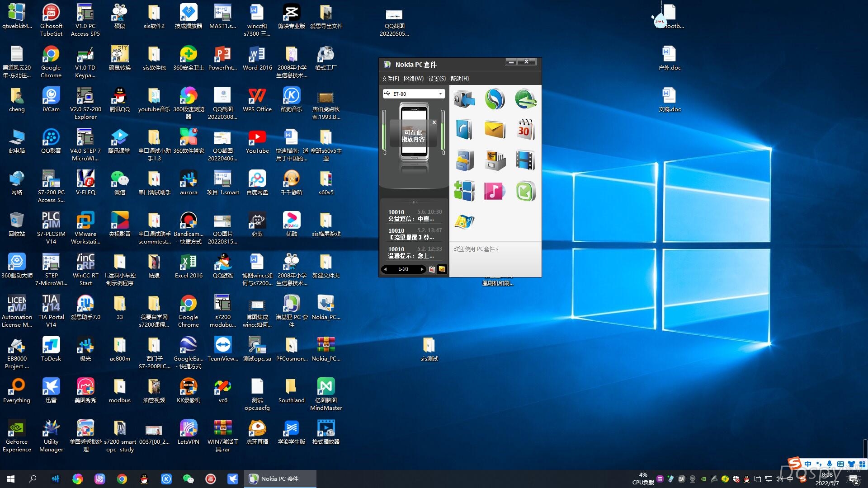Open the Windows Start menu
Image resolution: width=868 pixels, height=488 pixels.
[11, 479]
